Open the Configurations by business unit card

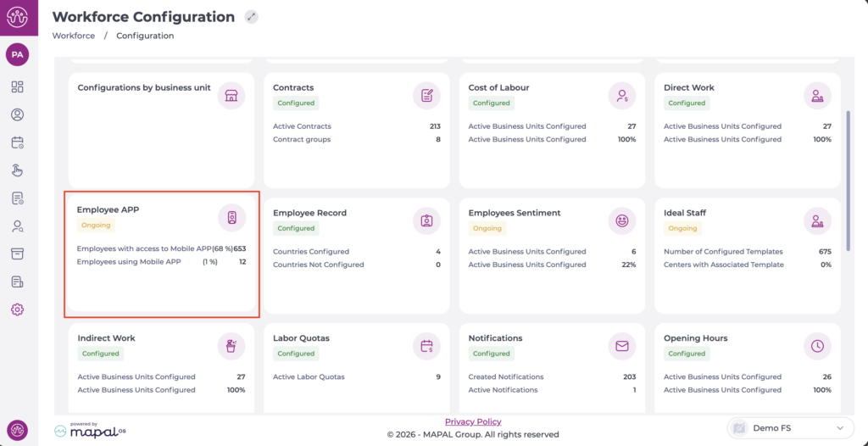144,87
